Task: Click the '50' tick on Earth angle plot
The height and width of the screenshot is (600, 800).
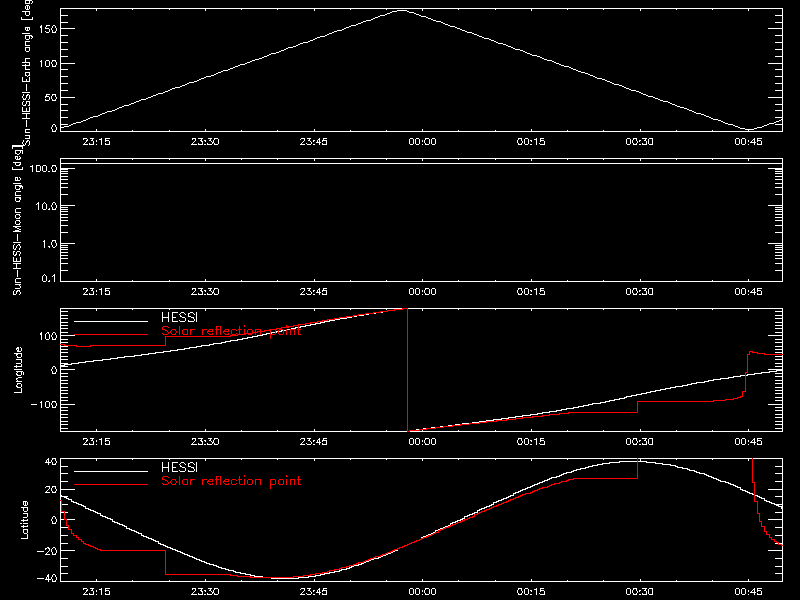Action: point(51,97)
